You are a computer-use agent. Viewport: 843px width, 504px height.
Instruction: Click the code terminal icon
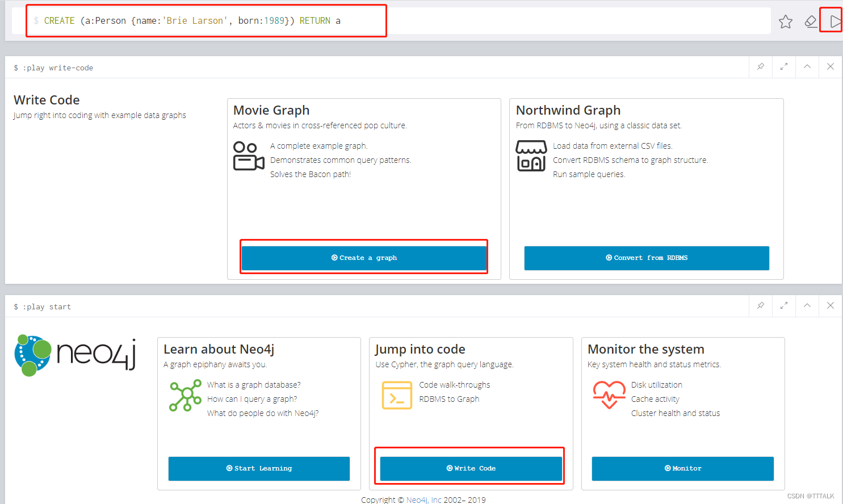[397, 395]
